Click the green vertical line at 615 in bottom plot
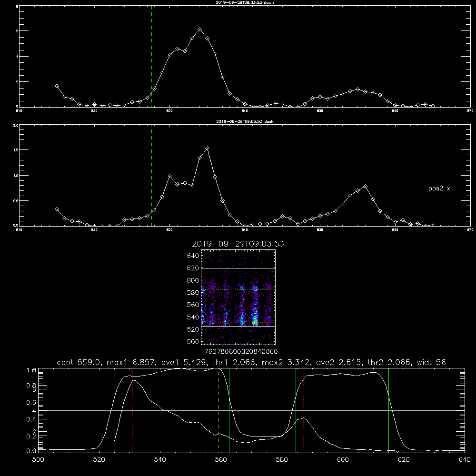The image size is (476, 476). click(x=388, y=410)
